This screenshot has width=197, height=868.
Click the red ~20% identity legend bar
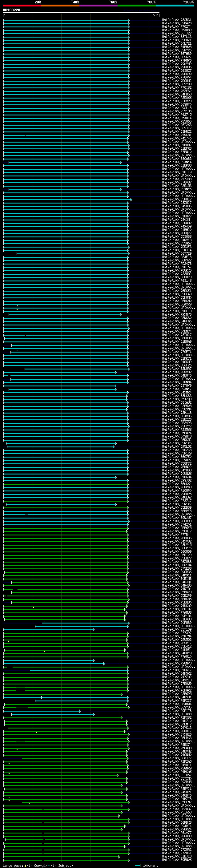pos(22,6)
